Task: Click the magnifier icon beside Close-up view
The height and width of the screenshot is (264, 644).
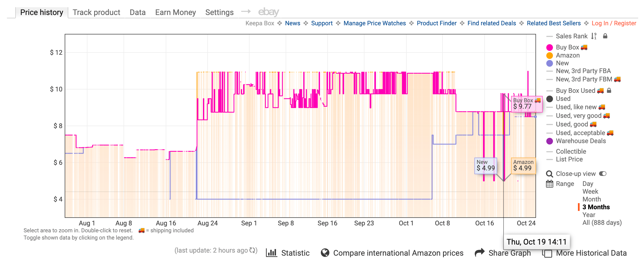Action: click(x=550, y=174)
